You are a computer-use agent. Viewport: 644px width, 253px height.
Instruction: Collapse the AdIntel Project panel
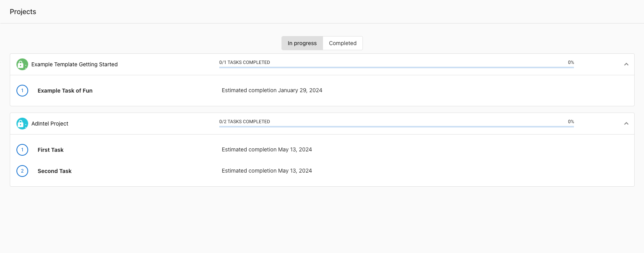(x=626, y=124)
